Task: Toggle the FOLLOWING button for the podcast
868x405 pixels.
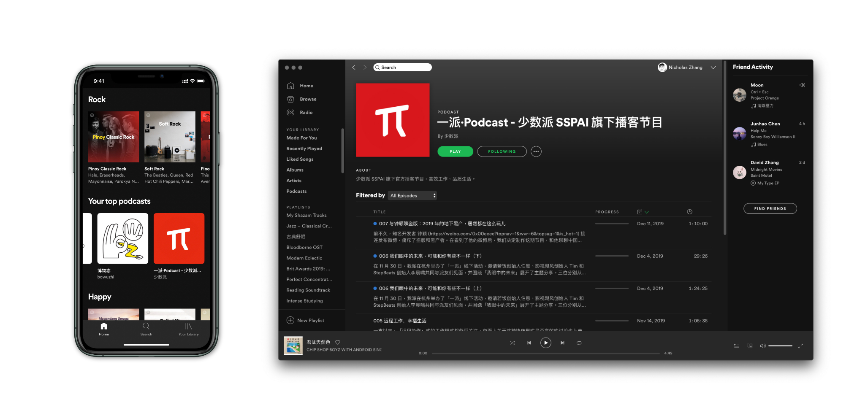Action: (x=502, y=151)
